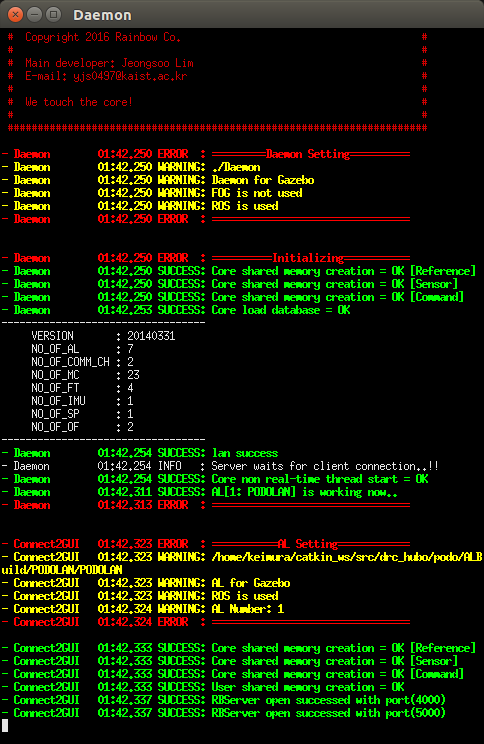Select 'AL for Gazebo' warning line
Image resolution: width=484 pixels, height=744 pixels.
coord(146,583)
